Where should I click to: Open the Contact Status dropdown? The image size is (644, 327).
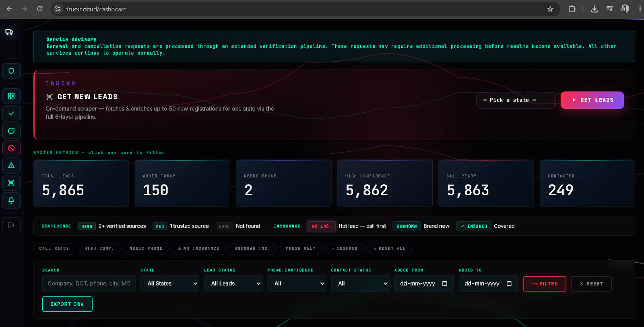(360, 284)
